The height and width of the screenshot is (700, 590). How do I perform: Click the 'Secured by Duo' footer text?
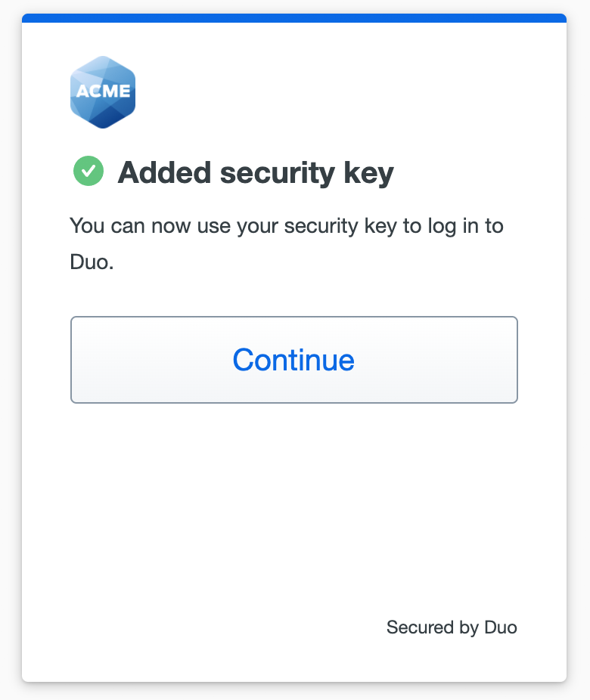tap(452, 627)
